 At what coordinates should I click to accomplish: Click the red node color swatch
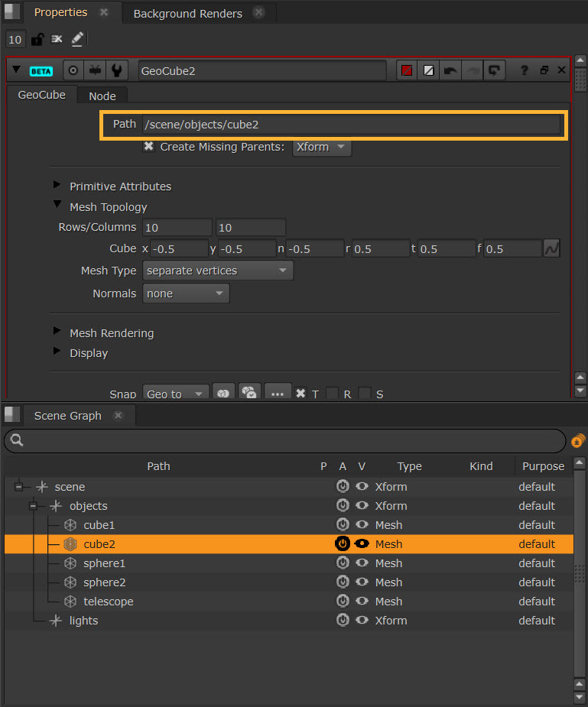tap(408, 70)
